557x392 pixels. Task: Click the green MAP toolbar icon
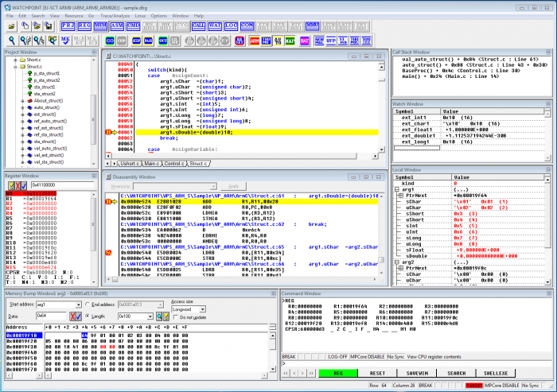click(290, 41)
